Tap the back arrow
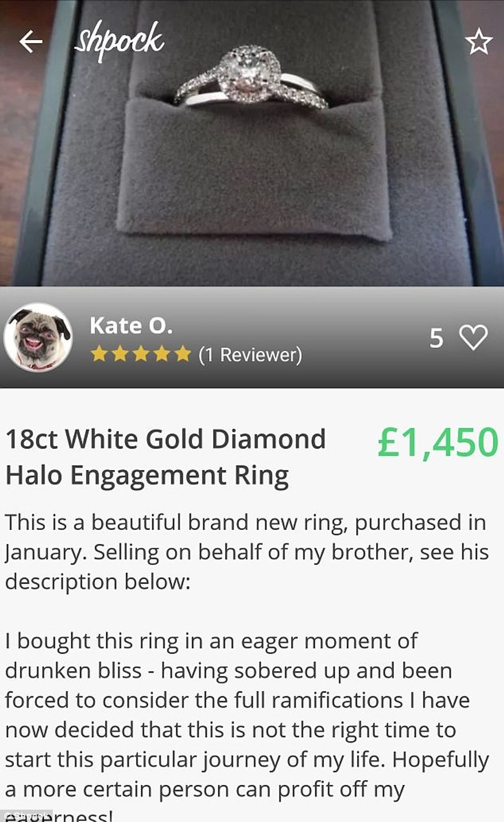Viewport: 504px width, 822px height. click(30, 41)
